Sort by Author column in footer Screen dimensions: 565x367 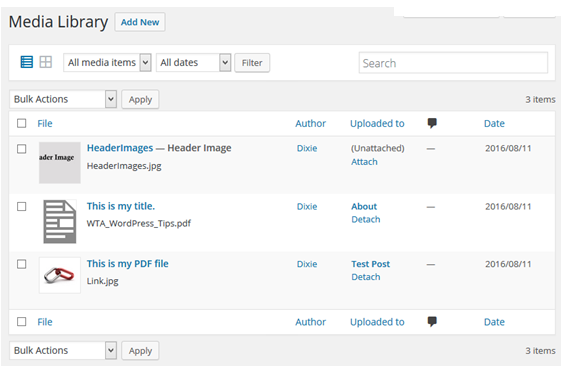(x=311, y=322)
